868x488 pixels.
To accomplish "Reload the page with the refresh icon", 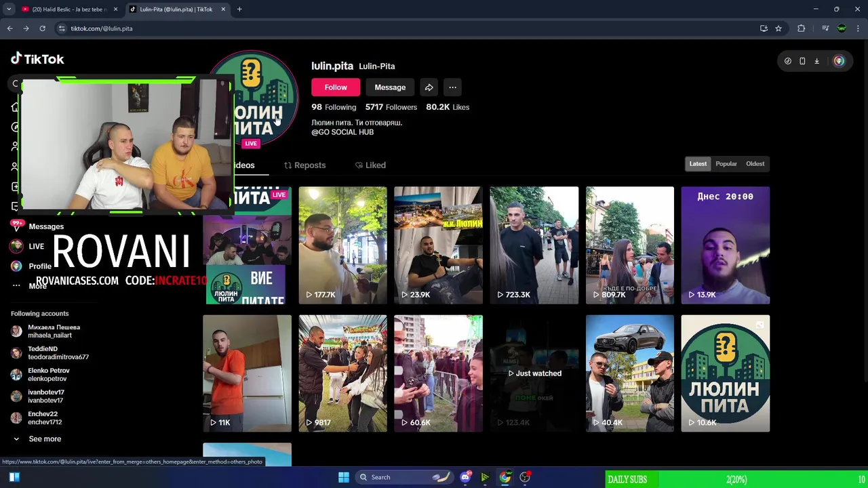I will pyautogui.click(x=42, y=28).
